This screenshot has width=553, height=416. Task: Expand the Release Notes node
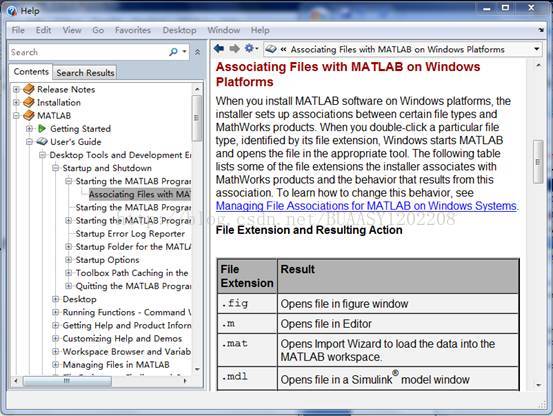(16, 89)
